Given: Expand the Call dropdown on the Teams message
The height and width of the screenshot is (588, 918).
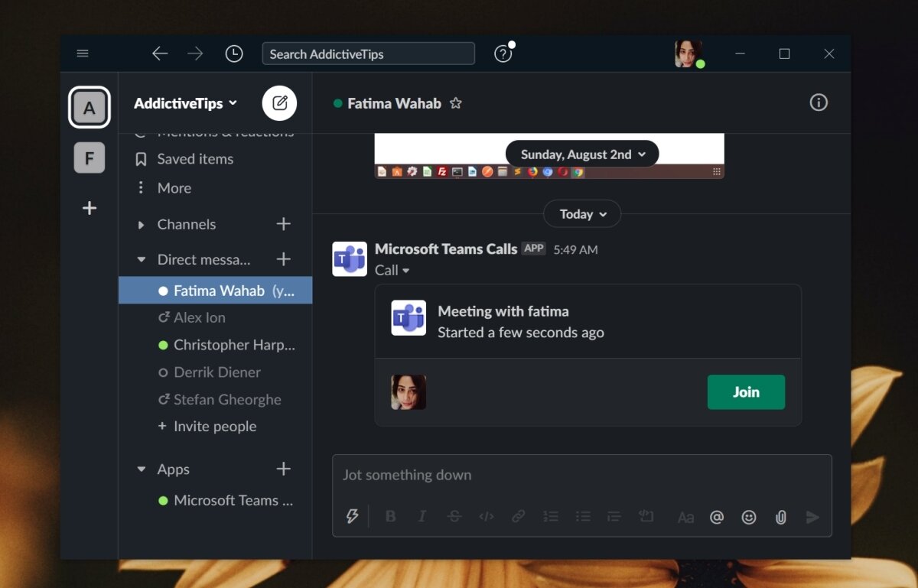Looking at the screenshot, I should [x=392, y=270].
